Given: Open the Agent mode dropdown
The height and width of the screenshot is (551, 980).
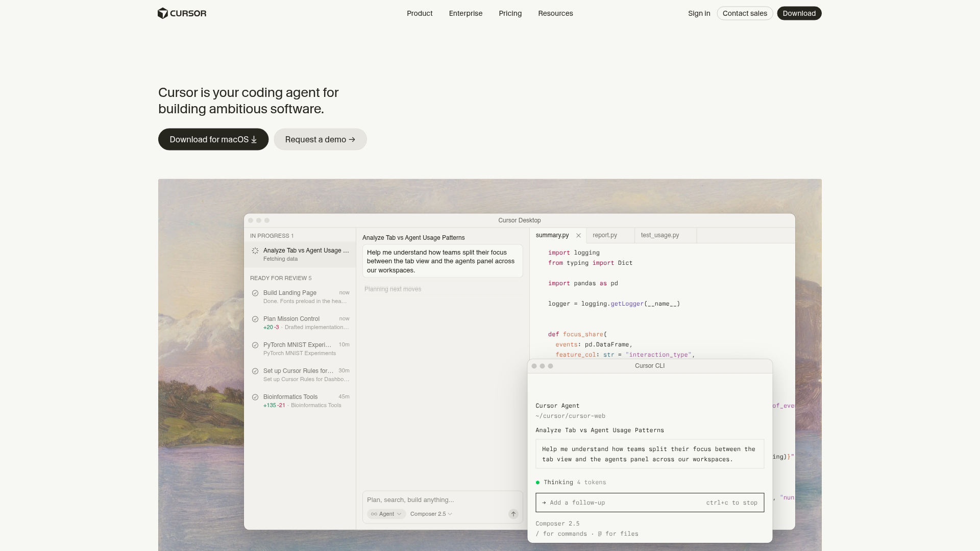Looking at the screenshot, I should (x=386, y=514).
